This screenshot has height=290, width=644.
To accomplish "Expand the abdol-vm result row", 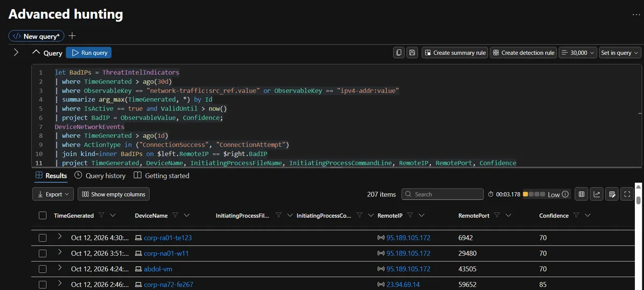I will (x=60, y=268).
